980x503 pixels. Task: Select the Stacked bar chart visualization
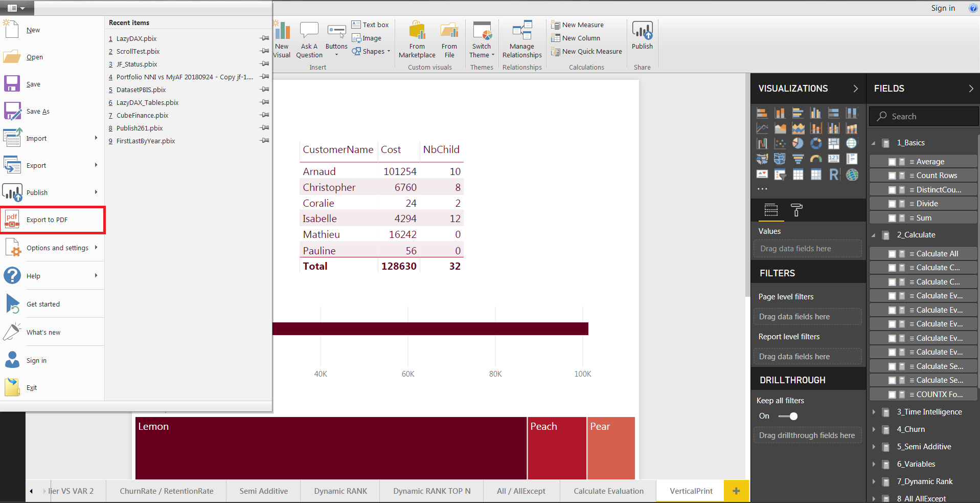click(762, 113)
